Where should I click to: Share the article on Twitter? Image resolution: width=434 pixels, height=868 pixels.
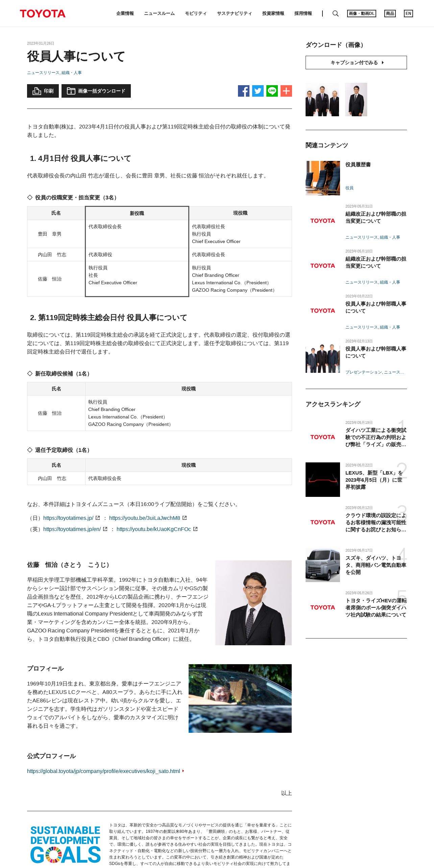point(258,91)
